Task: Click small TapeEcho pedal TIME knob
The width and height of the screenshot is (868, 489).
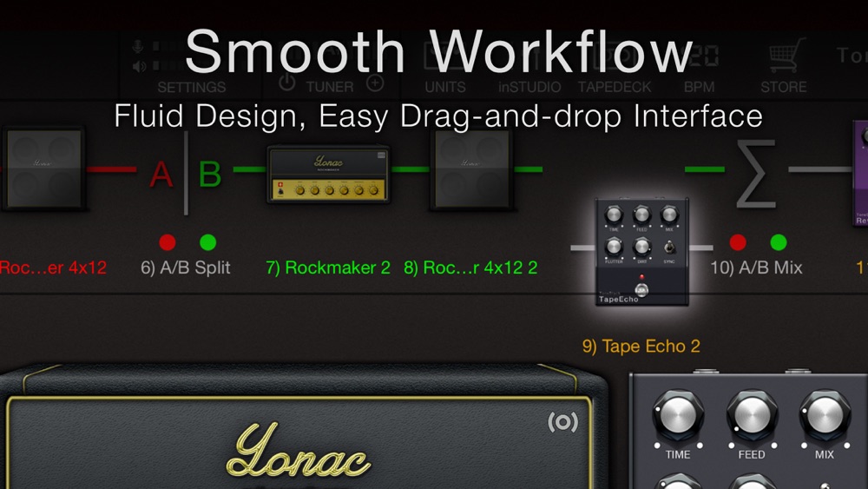Action: [614, 215]
